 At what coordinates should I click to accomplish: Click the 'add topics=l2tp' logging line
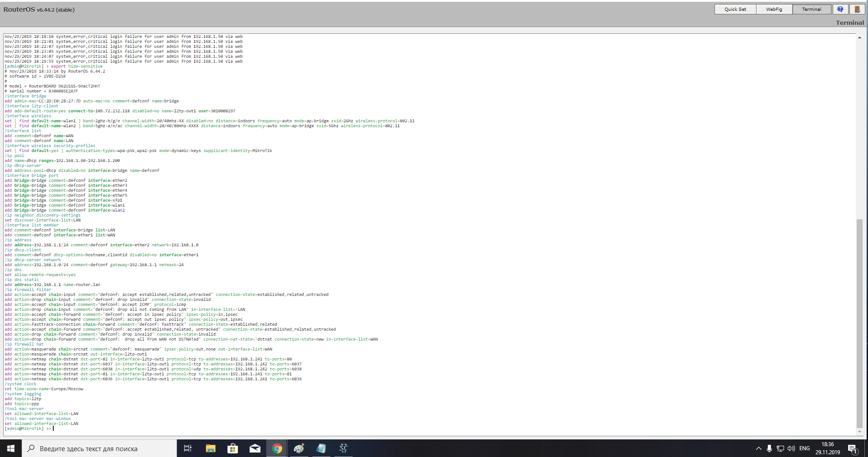tap(23, 399)
